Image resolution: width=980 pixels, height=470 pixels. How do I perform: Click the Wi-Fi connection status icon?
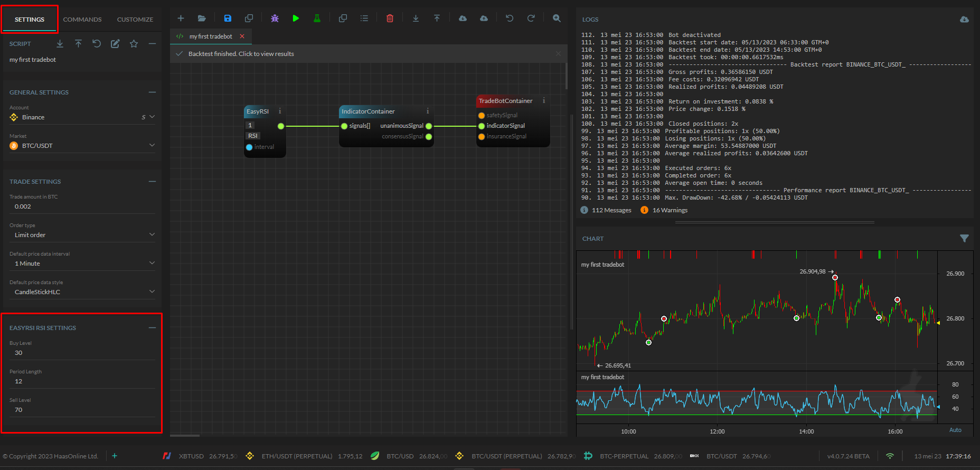[890, 456]
